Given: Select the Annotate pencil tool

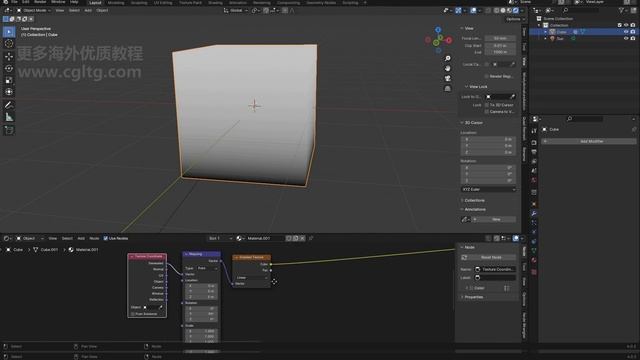Looking at the screenshot, I should click(9, 105).
